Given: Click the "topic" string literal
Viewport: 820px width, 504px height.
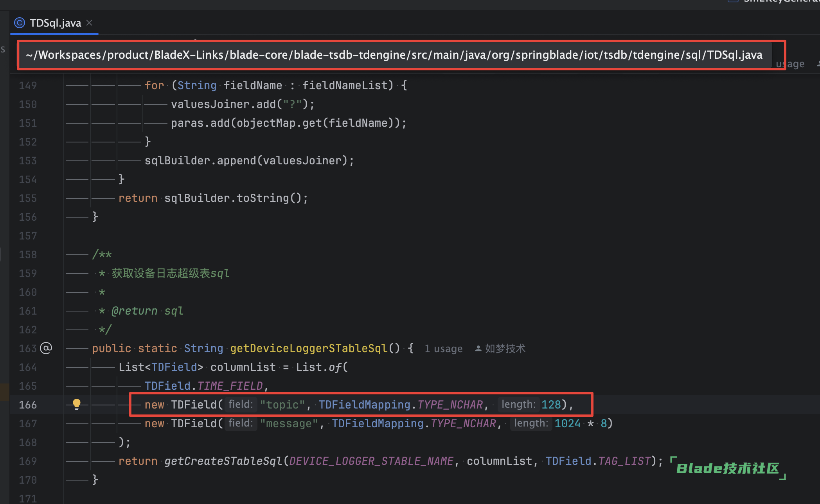Looking at the screenshot, I should pyautogui.click(x=282, y=405).
